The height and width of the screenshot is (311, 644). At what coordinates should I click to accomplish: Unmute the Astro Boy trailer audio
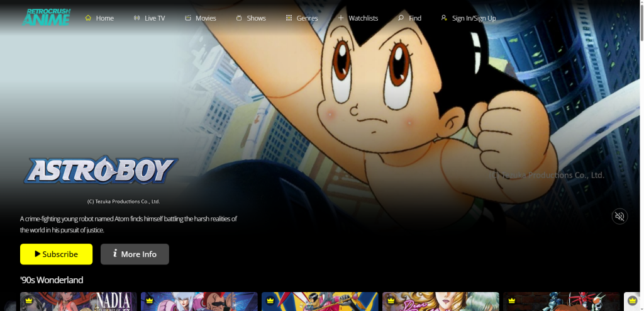(x=619, y=216)
